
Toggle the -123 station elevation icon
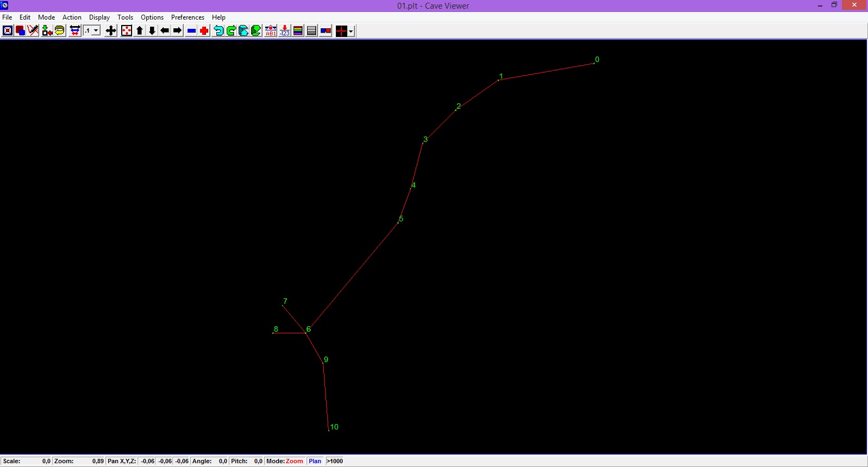pos(284,31)
